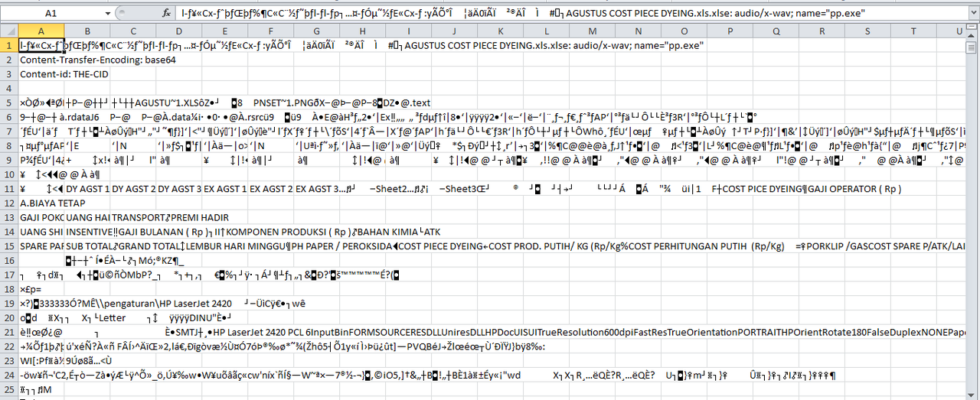
Task: Click cell 'Content-Transfer-Encoding: base64'
Action: point(96,60)
